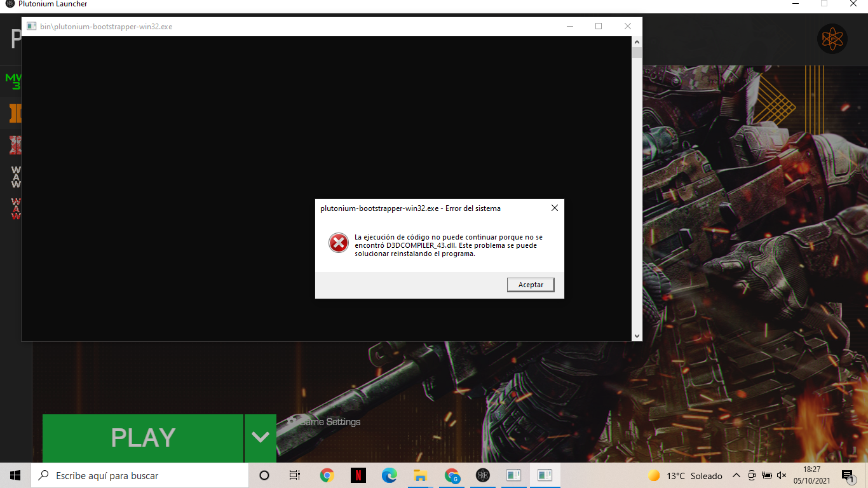This screenshot has height=488, width=868.
Task: Switch to the active console taskbar icon
Action: (545, 475)
